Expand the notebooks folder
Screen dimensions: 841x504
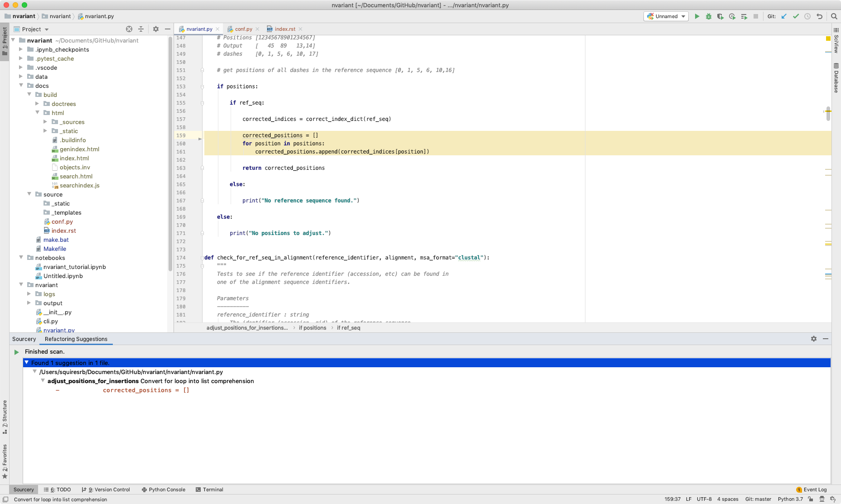(21, 258)
